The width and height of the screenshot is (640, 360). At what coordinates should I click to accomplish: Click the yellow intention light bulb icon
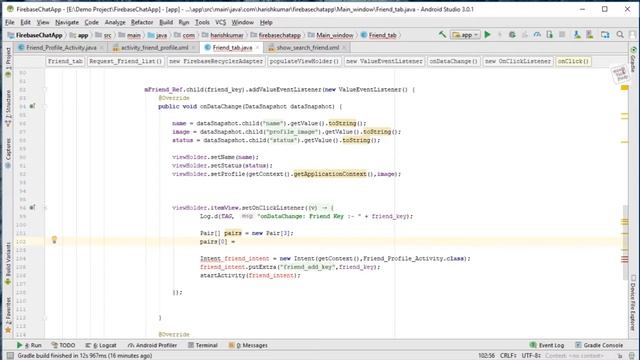[x=54, y=240]
